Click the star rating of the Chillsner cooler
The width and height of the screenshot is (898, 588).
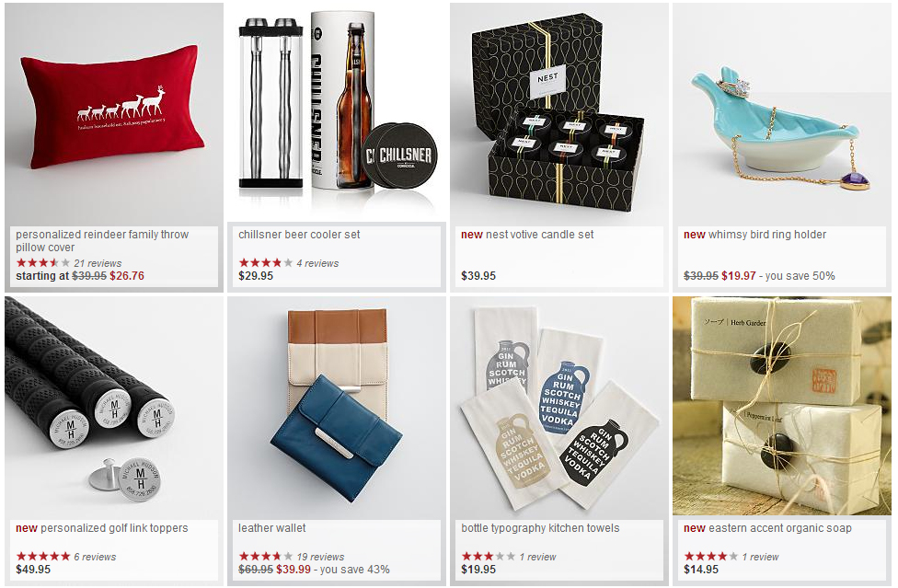(266, 263)
